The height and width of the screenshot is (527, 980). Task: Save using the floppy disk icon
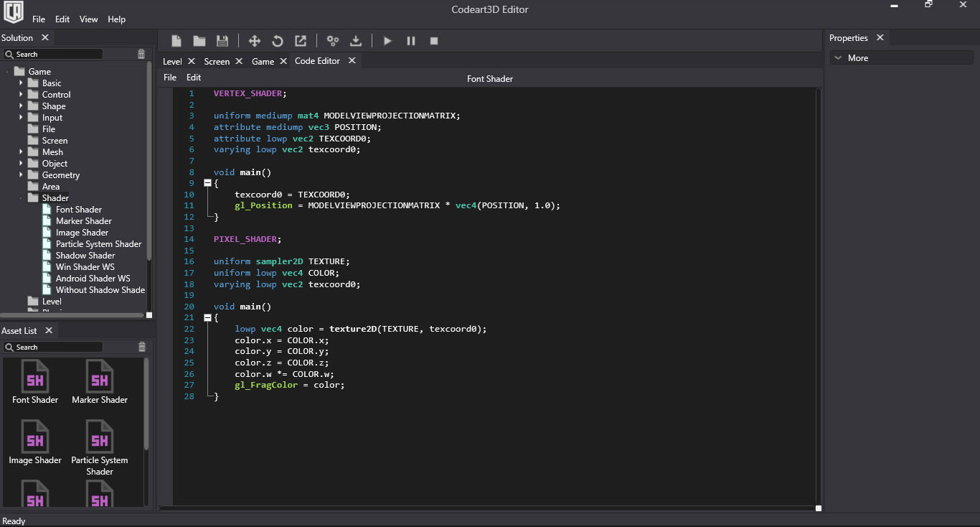222,41
